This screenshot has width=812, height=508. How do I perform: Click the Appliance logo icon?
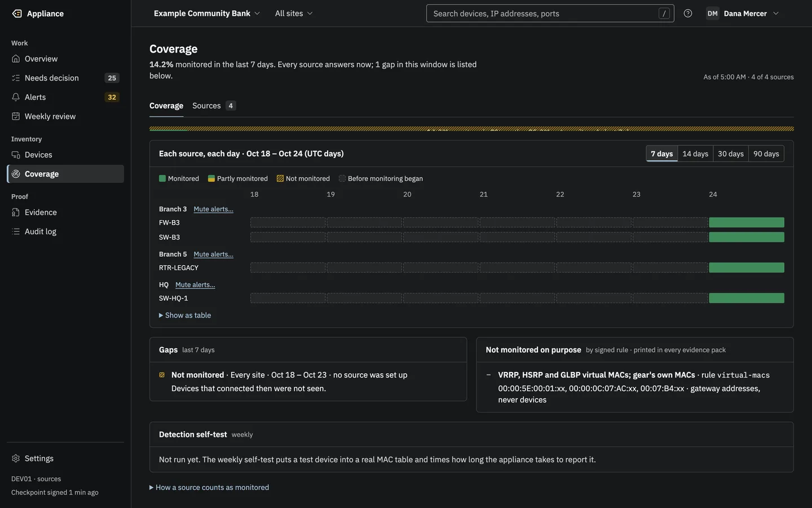point(17,14)
